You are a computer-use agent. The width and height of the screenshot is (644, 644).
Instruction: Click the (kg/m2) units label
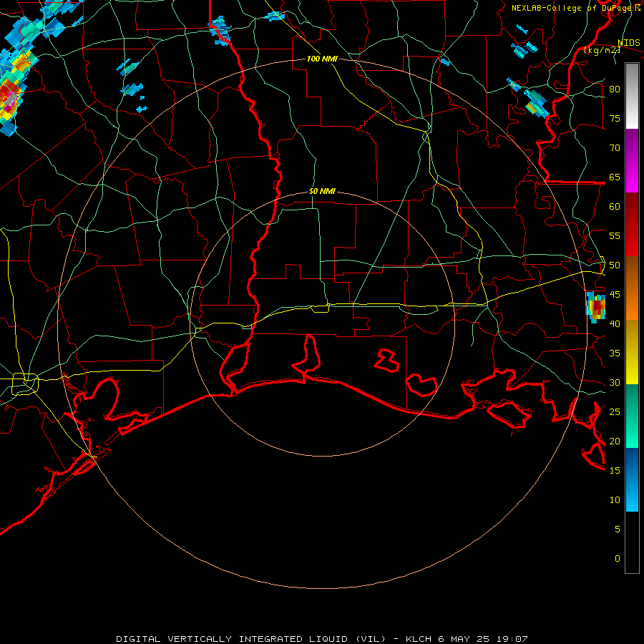602,50
